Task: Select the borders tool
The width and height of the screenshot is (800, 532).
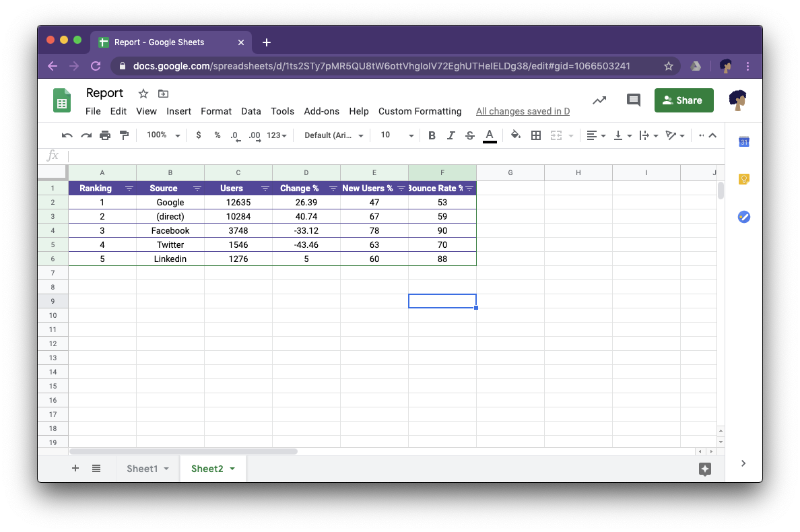Action: tap(535, 135)
